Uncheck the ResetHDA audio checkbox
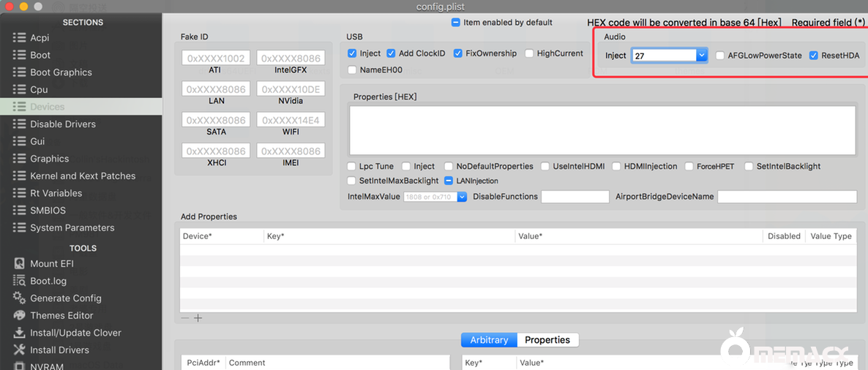 click(814, 56)
